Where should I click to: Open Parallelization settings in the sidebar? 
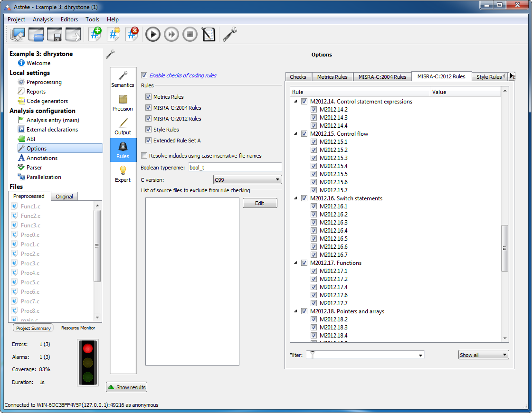coord(44,177)
